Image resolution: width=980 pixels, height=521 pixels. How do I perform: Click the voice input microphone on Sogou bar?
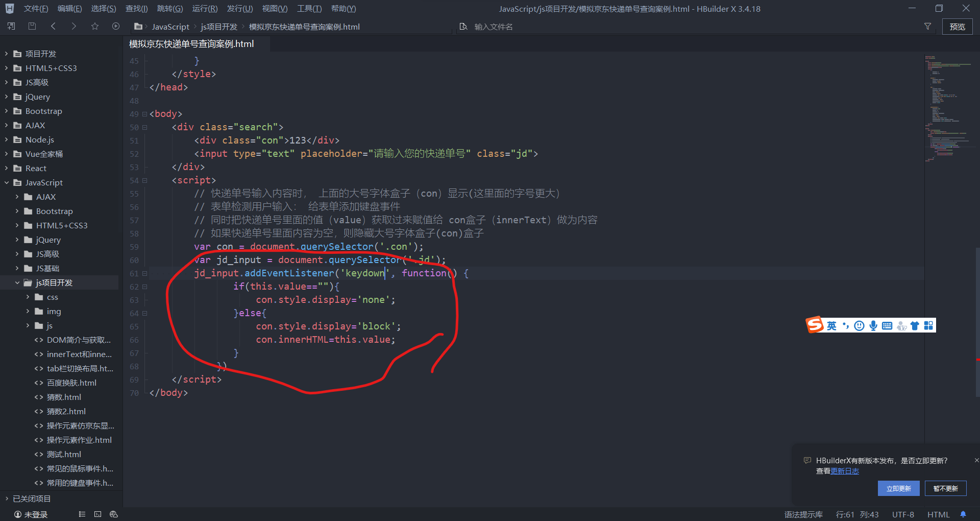point(873,325)
